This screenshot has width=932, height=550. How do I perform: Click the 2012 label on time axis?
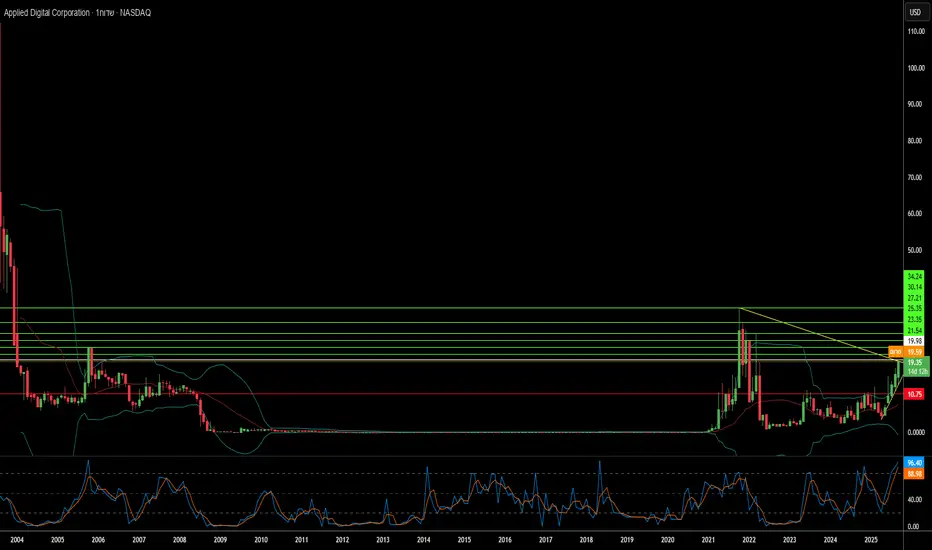coord(342,540)
